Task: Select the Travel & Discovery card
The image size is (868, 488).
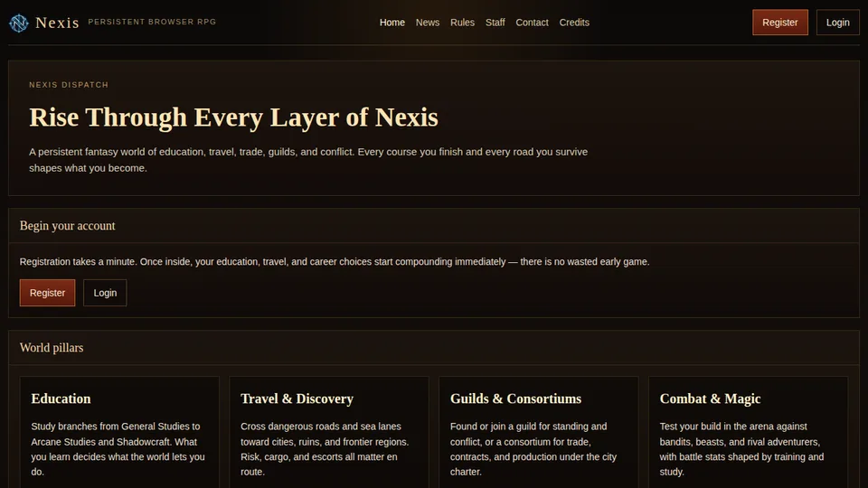Action: (x=329, y=432)
